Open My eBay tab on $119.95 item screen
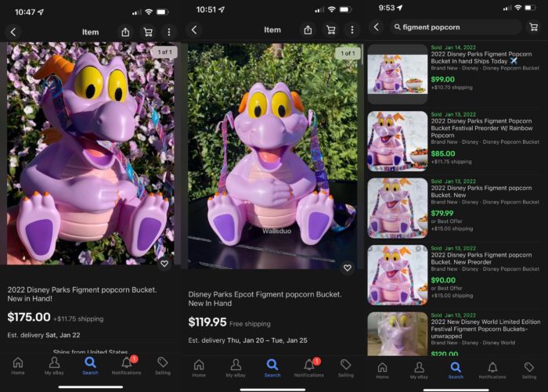548x392 pixels. (x=236, y=368)
